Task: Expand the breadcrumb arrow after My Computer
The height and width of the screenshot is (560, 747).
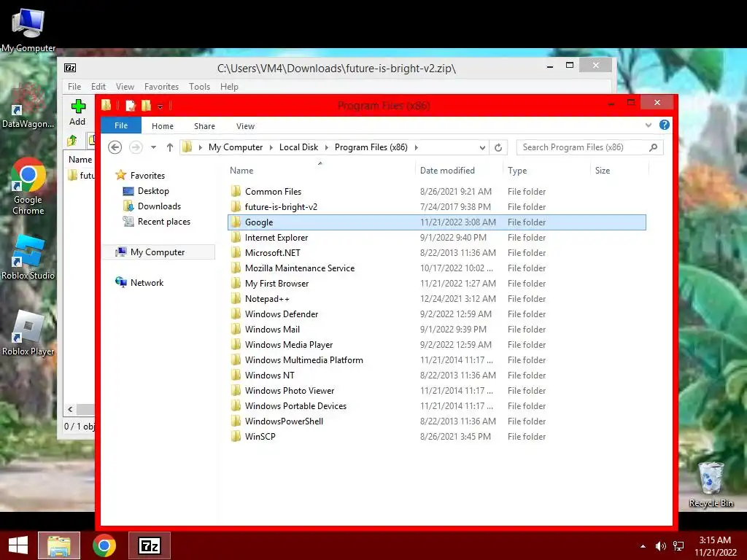Action: click(271, 147)
